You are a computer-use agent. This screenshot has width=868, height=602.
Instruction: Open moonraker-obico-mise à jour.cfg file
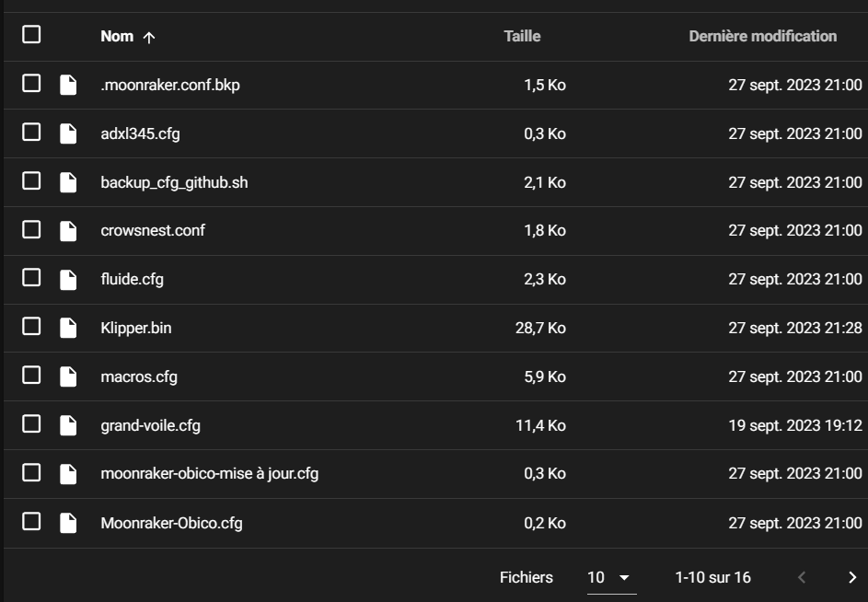(x=209, y=474)
